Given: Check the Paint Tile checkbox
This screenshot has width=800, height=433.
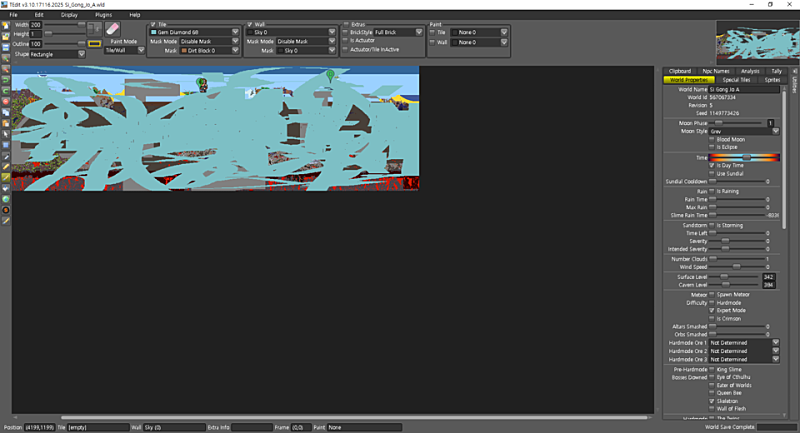Looking at the screenshot, I should point(432,32).
